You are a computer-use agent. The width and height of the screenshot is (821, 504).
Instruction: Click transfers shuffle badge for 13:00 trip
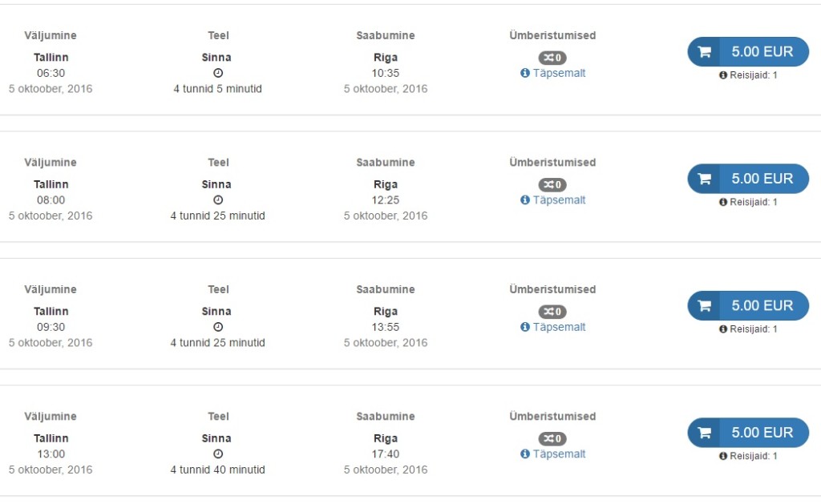click(x=552, y=438)
